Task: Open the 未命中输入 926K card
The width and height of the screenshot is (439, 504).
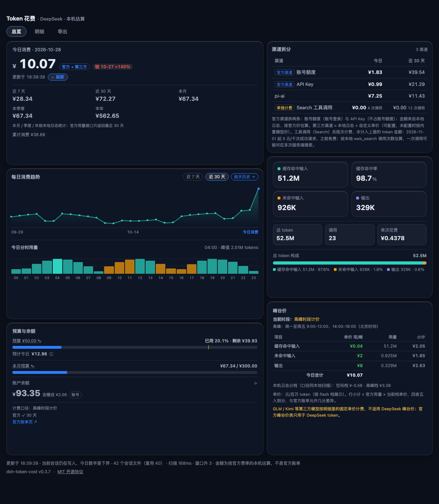Action: click(x=310, y=204)
